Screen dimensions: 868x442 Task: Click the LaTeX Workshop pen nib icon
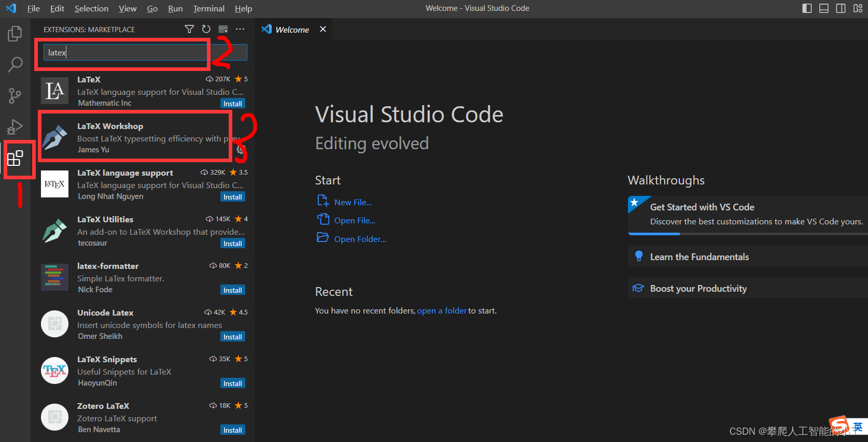pos(55,137)
